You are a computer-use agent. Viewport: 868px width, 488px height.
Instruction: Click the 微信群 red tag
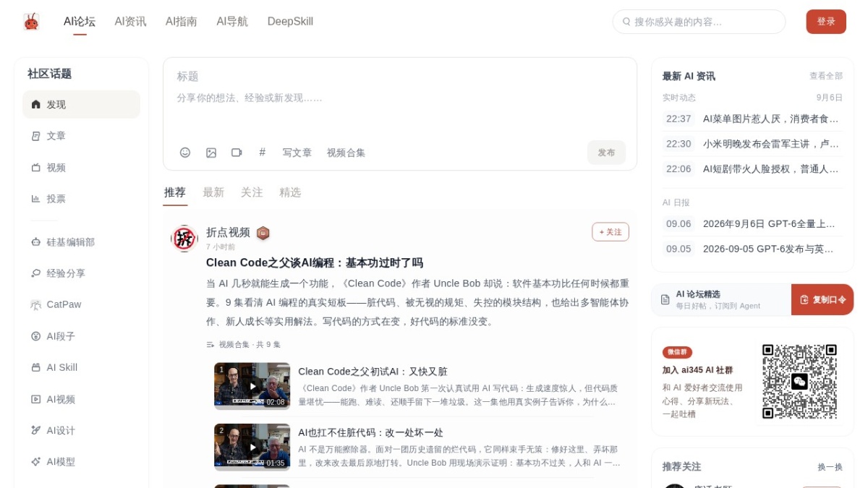point(677,352)
